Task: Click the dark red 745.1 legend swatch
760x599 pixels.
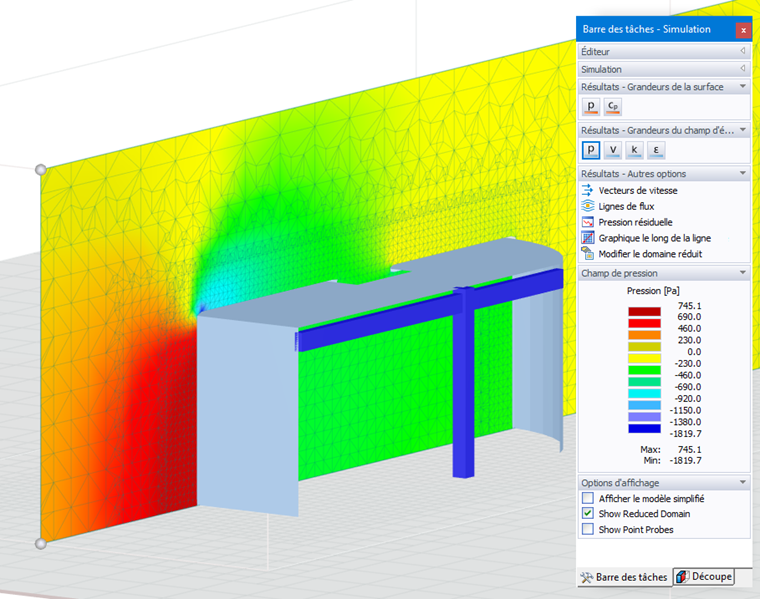Action: [x=644, y=312]
